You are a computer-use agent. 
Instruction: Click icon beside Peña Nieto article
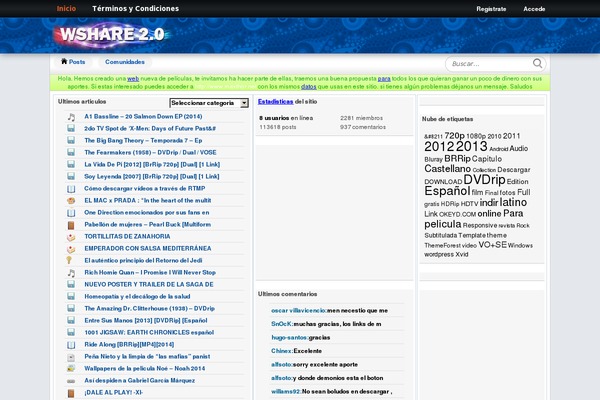[x=71, y=357]
